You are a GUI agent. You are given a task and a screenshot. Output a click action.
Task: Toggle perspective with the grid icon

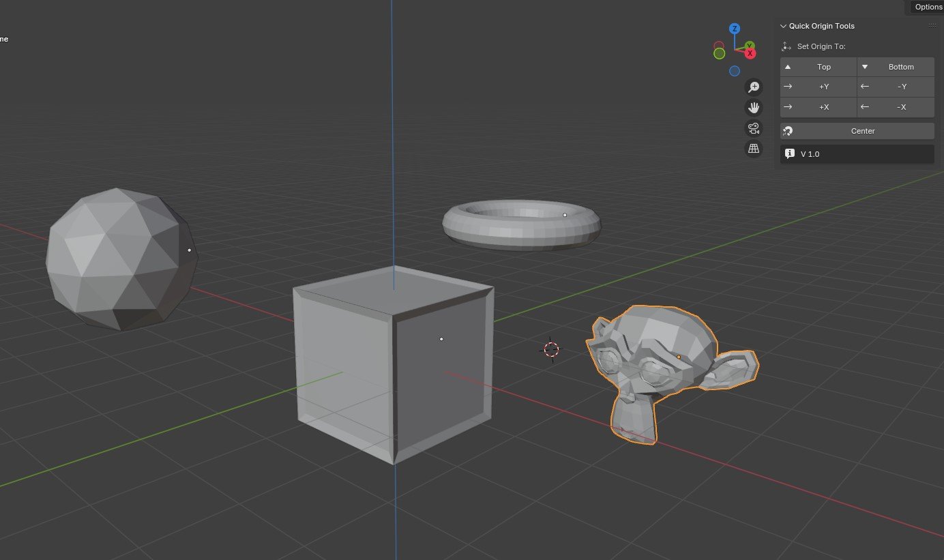(x=753, y=148)
